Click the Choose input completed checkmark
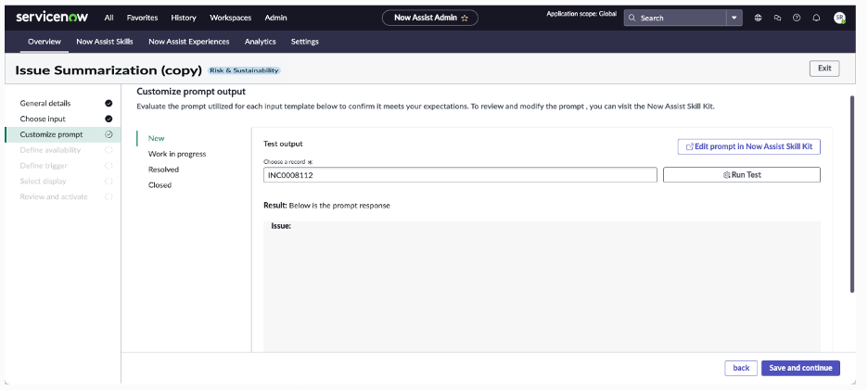Viewport: 868px width, 391px height. tap(108, 119)
